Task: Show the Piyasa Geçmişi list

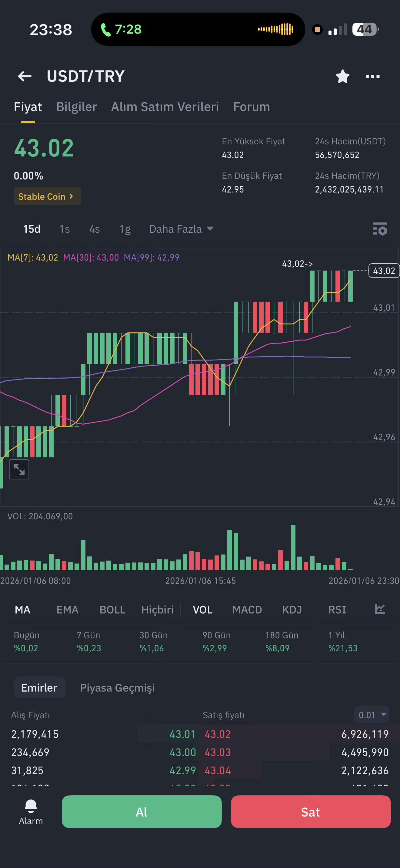Action: click(117, 687)
